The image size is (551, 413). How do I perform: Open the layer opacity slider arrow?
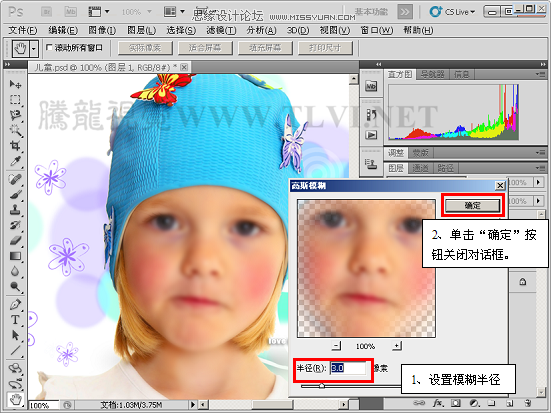tap(538, 182)
